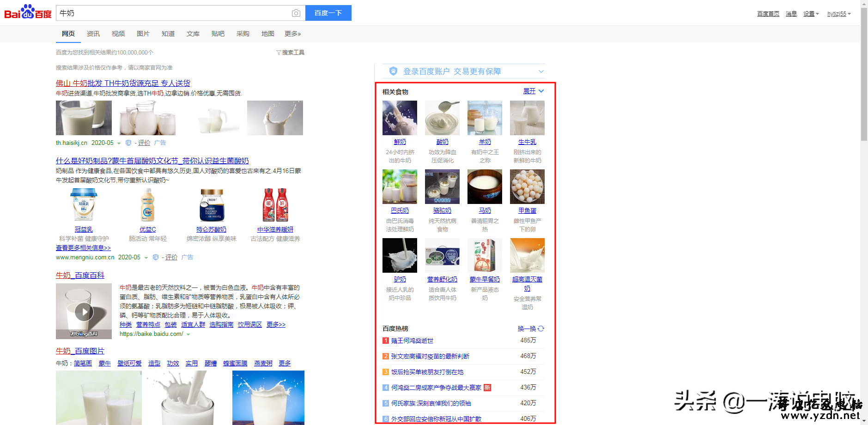Switch to the 贴吧 tab
The height and width of the screenshot is (425, 868).
point(218,34)
